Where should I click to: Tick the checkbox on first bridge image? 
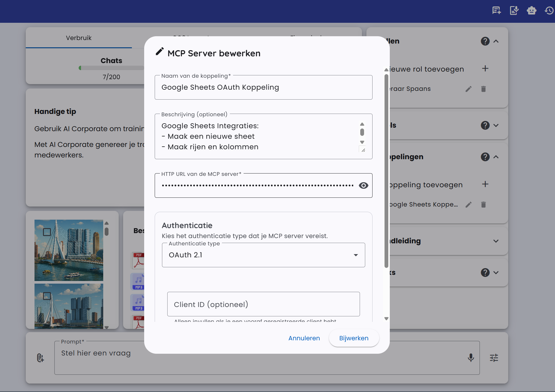(47, 232)
